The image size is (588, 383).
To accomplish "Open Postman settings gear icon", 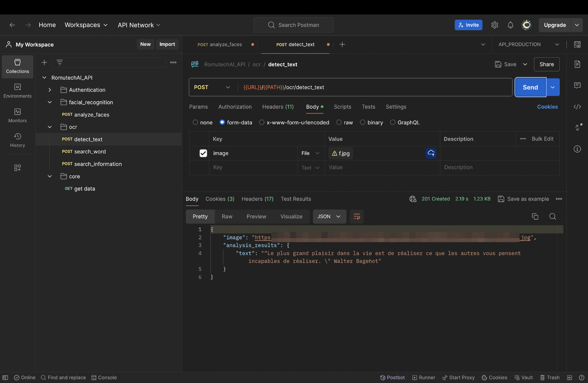I will [x=495, y=25].
